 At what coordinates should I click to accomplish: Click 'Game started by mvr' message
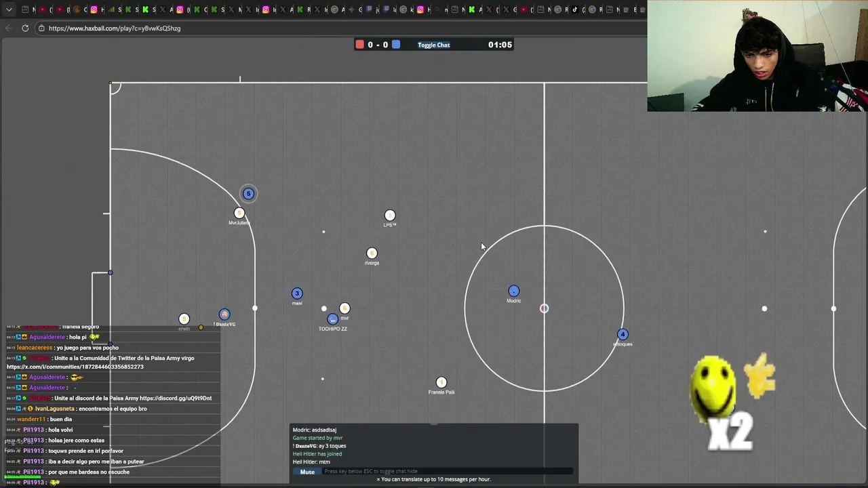pos(317,438)
